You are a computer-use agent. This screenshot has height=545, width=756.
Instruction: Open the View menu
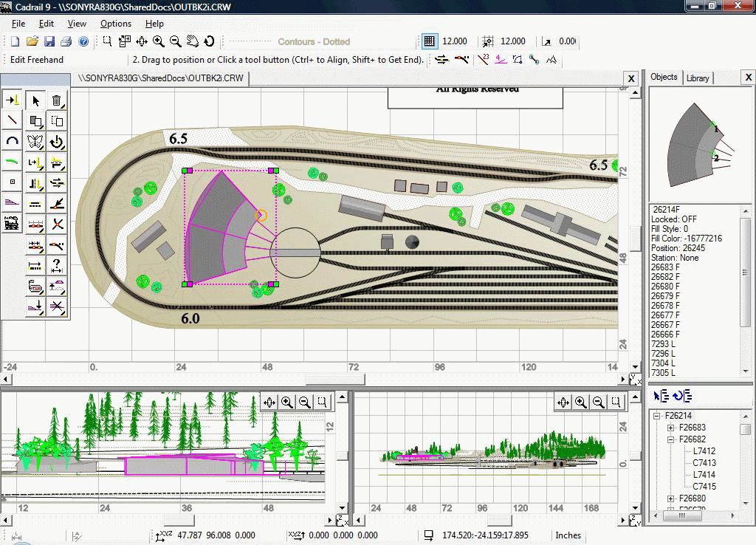[x=77, y=24]
